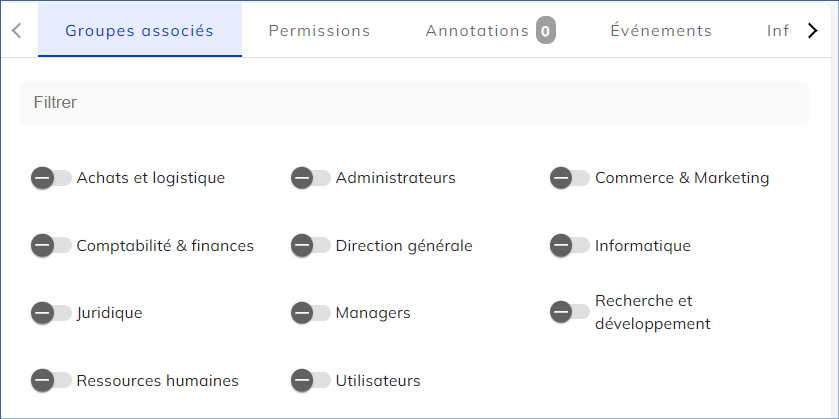Toggle the Achats et logistique group switch
The width and height of the screenshot is (839, 419).
(51, 178)
